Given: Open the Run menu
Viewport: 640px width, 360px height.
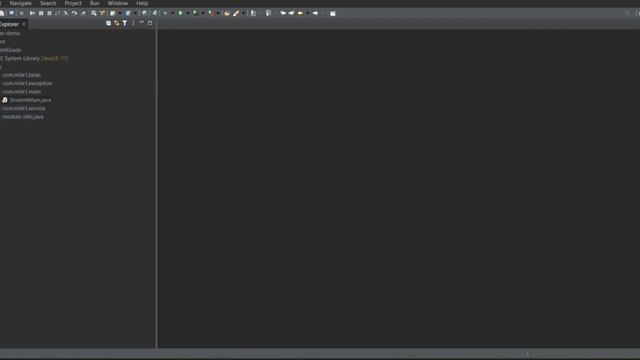Looking at the screenshot, I should coord(94,3).
